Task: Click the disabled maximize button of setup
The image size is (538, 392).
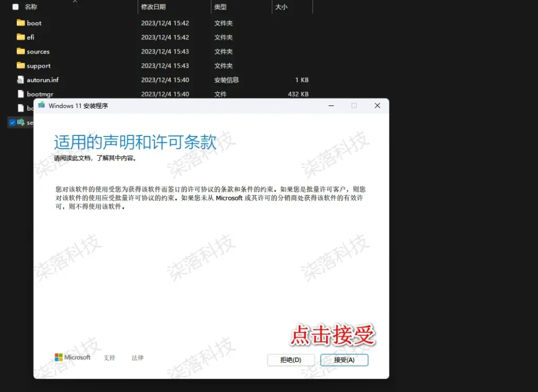Action: tap(354, 105)
